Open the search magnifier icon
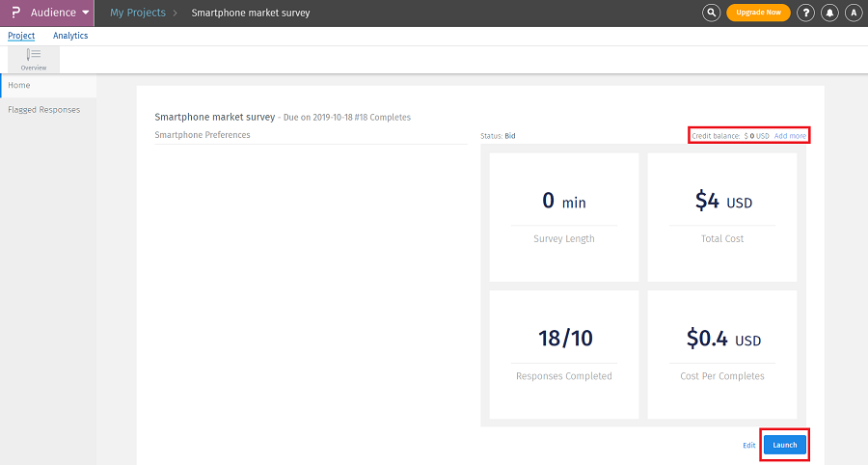Screen dimensions: 868x465 [x=712, y=13]
